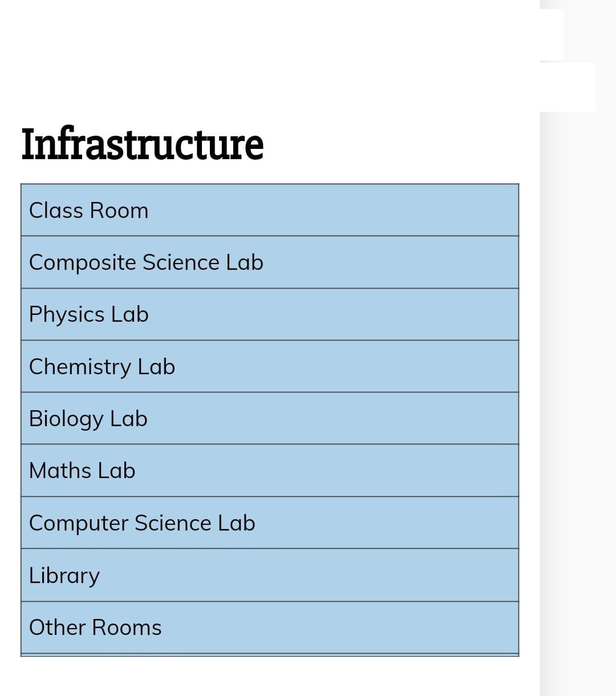Select the Library row
The width and height of the screenshot is (616, 696).
pyautogui.click(x=270, y=575)
